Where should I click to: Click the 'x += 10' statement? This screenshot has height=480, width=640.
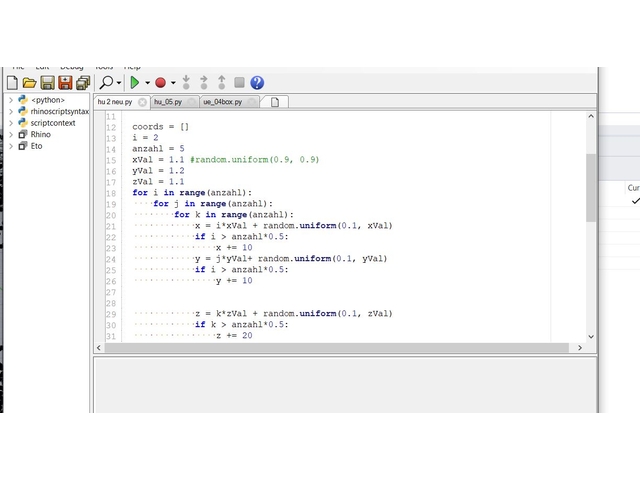click(x=234, y=248)
